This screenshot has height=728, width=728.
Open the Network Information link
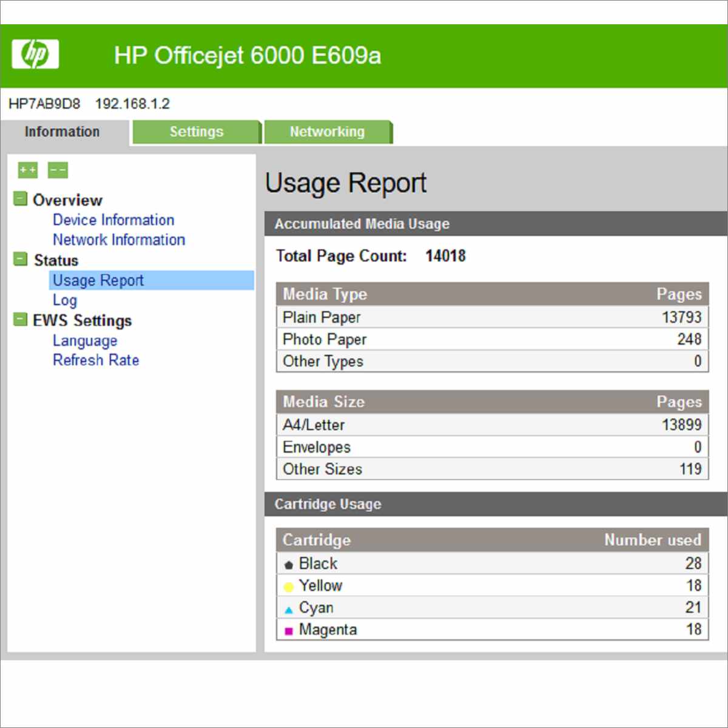tap(119, 240)
